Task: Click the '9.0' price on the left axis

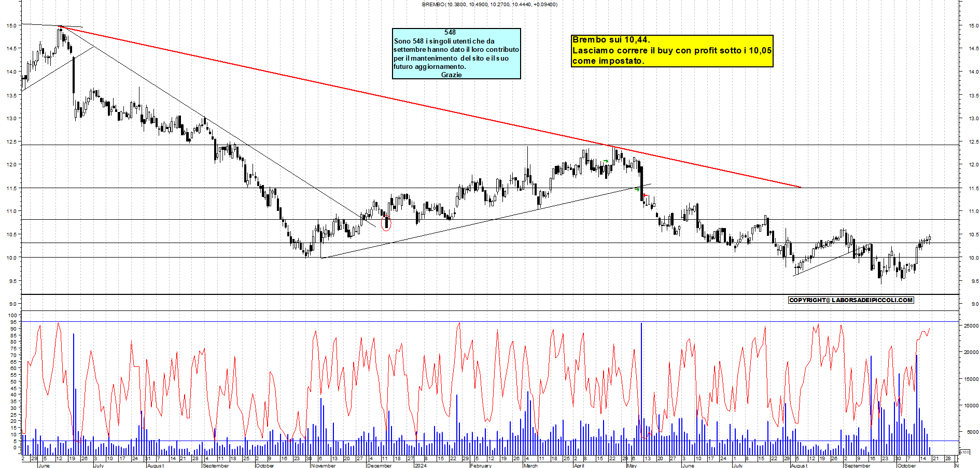Action: click(x=12, y=304)
